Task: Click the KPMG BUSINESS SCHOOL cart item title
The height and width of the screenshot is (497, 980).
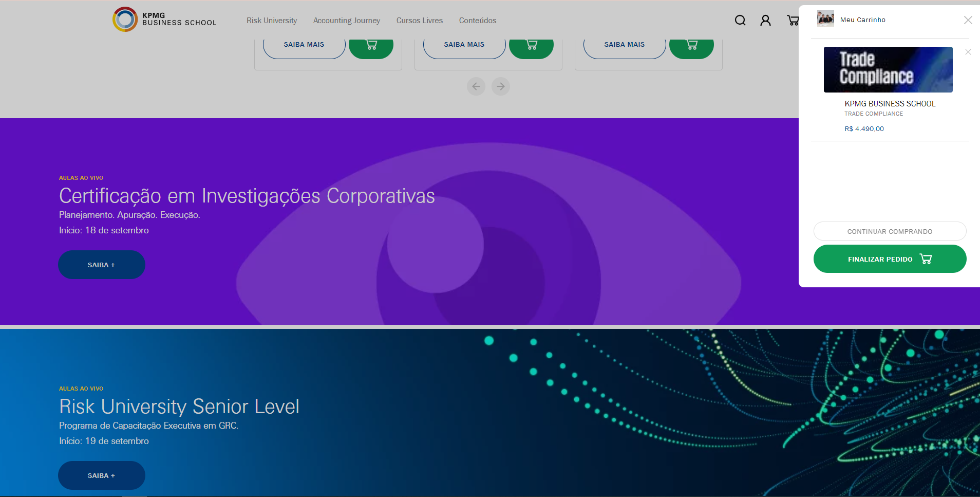Action: (890, 104)
